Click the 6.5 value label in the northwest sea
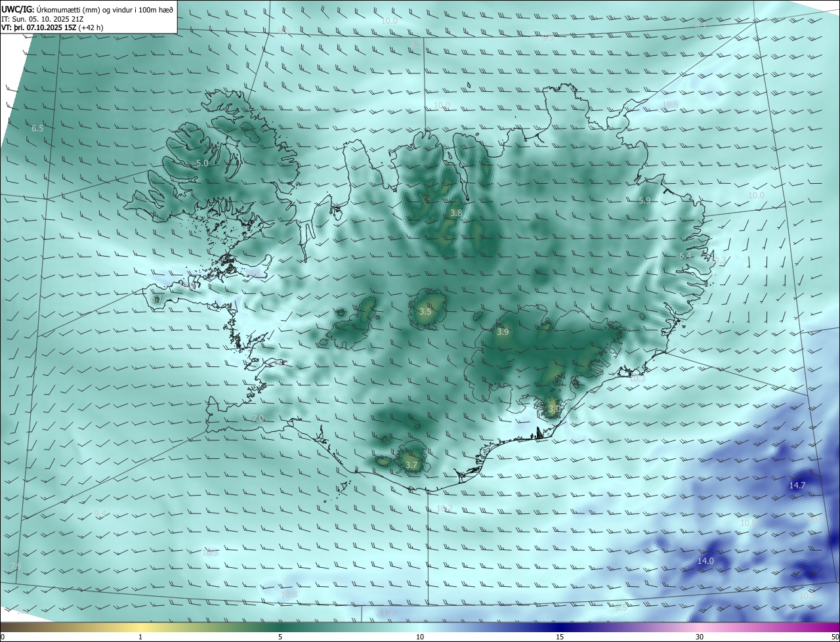This screenshot has width=840, height=642. 37,128
